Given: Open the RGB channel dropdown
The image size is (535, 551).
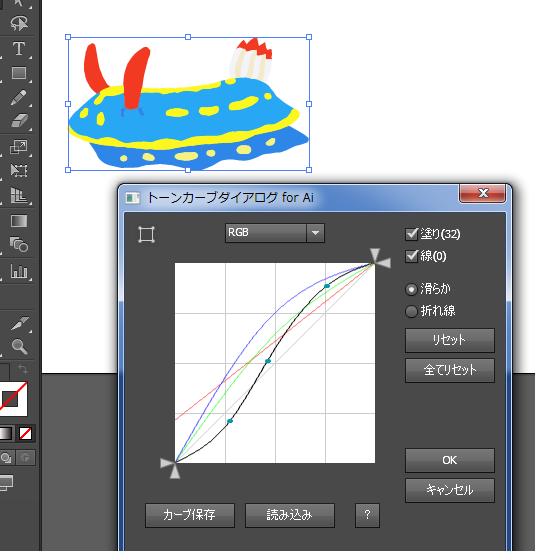Looking at the screenshot, I should (x=275, y=233).
